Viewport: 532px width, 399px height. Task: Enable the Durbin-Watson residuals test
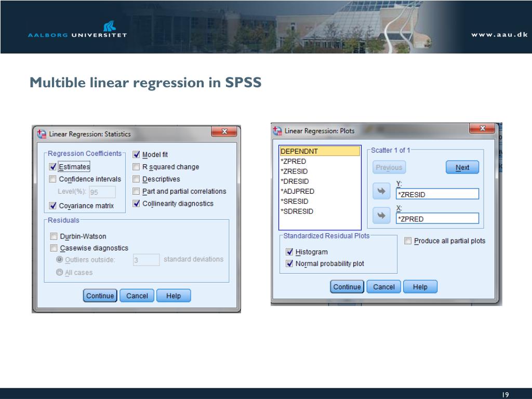[54, 236]
